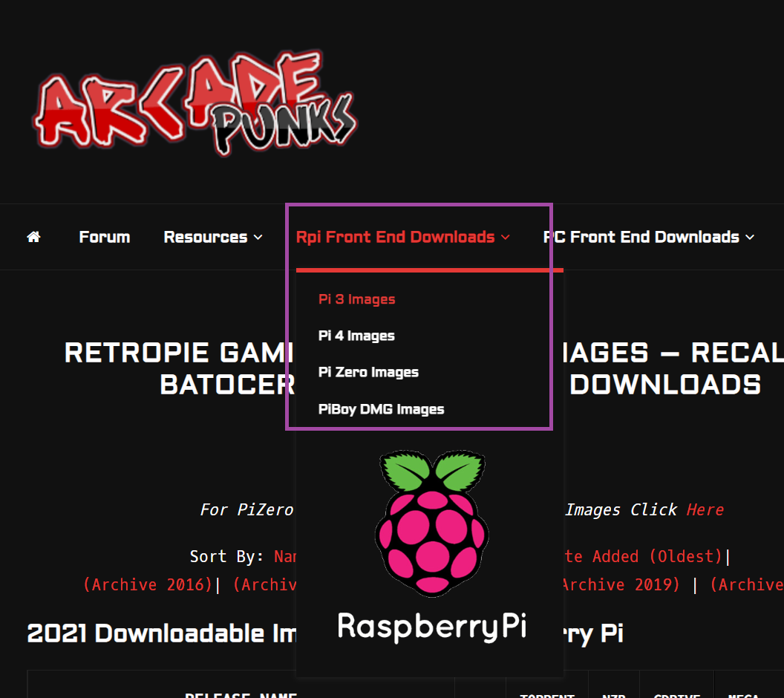Open the Forum menu item
The image size is (784, 698).
pos(105,237)
